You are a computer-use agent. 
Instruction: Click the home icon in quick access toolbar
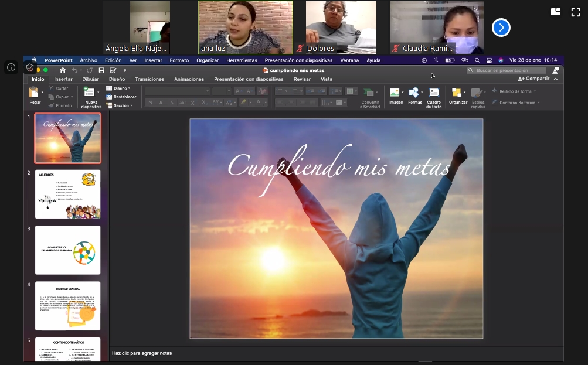[x=63, y=70]
